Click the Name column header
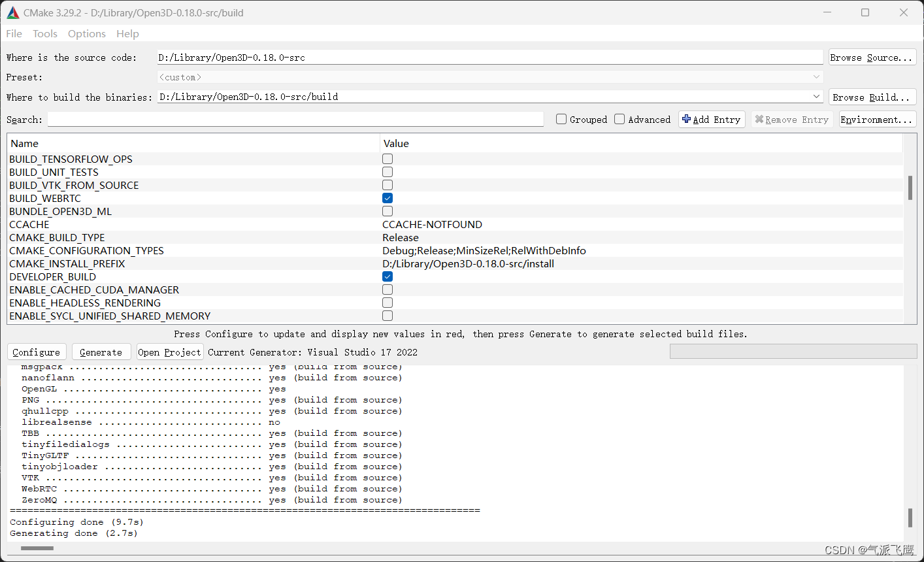 pyautogui.click(x=193, y=143)
